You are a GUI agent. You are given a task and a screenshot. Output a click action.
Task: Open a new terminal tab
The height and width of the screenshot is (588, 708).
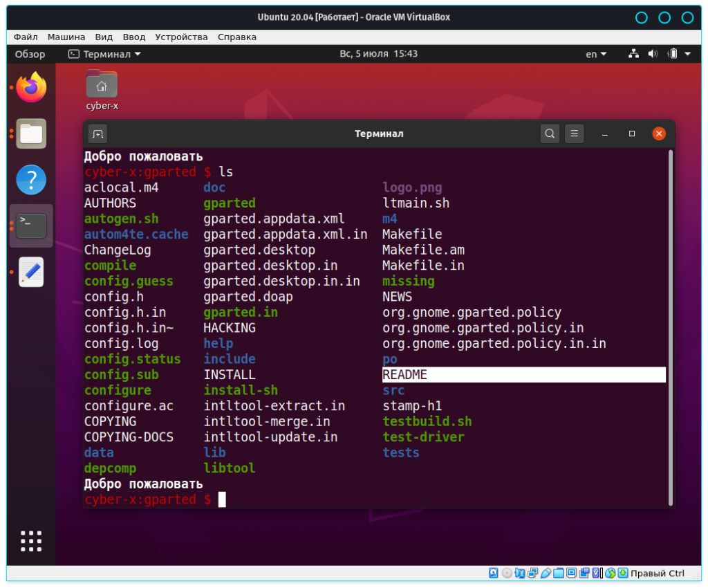[97, 134]
